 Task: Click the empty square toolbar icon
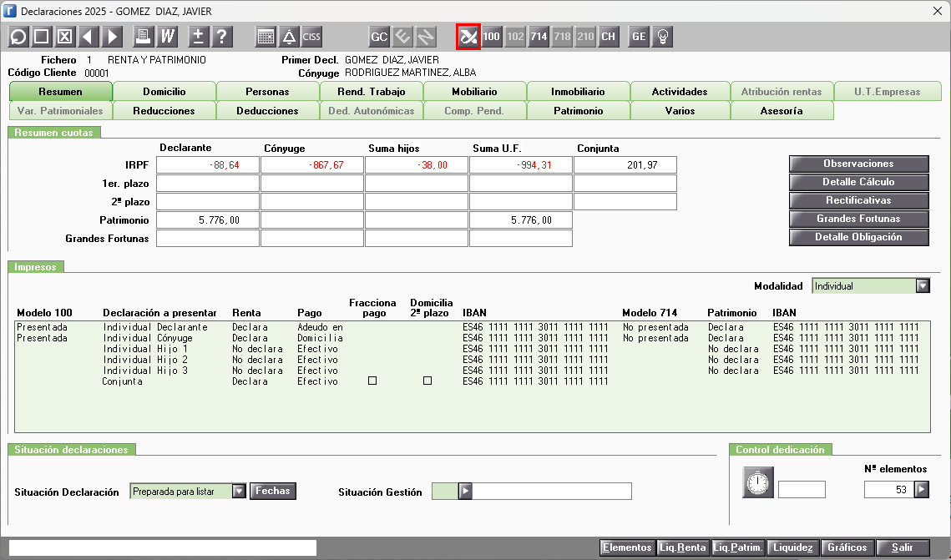click(x=41, y=37)
